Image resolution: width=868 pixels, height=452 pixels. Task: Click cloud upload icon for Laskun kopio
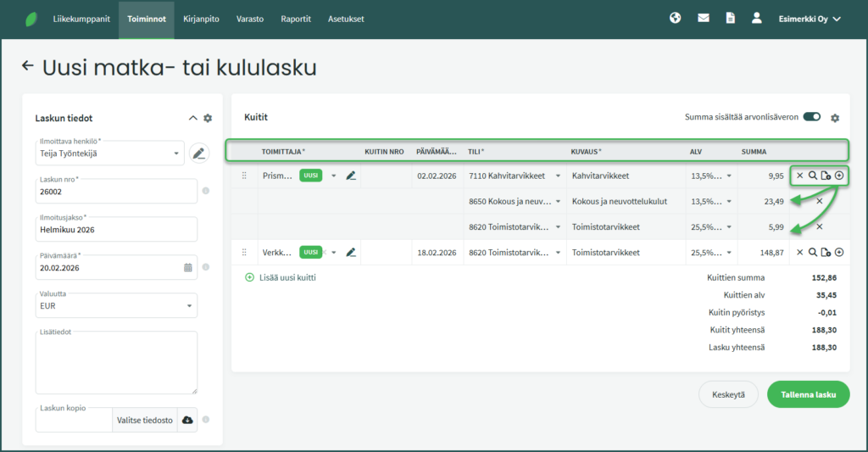coord(187,420)
